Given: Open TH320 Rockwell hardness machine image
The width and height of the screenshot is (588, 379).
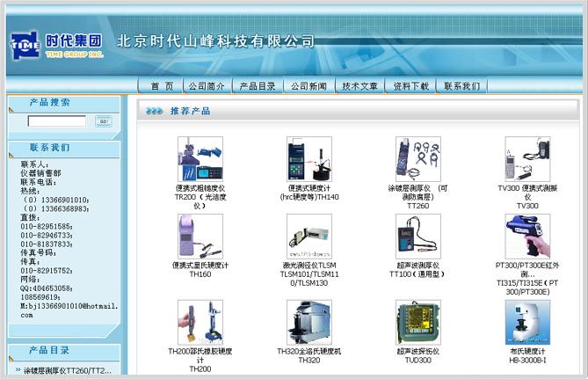Looking at the screenshot, I should [x=309, y=323].
